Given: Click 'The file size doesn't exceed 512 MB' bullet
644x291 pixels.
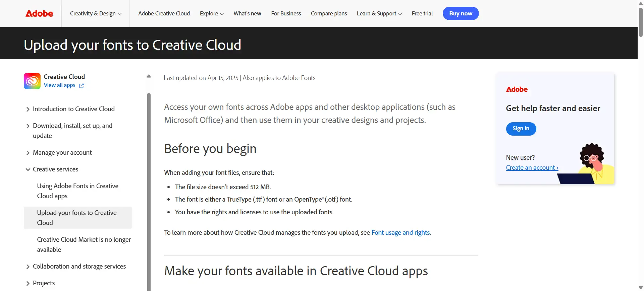Looking at the screenshot, I should tap(223, 187).
